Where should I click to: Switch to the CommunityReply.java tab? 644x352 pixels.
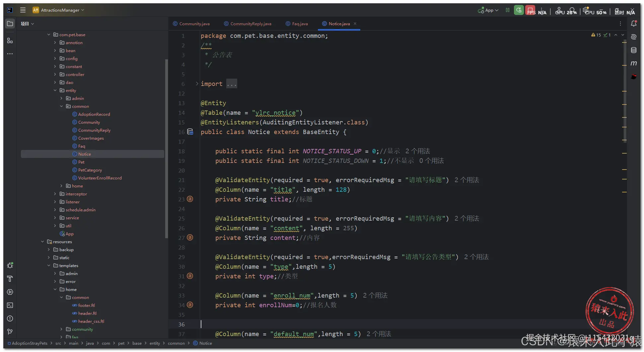tap(248, 24)
